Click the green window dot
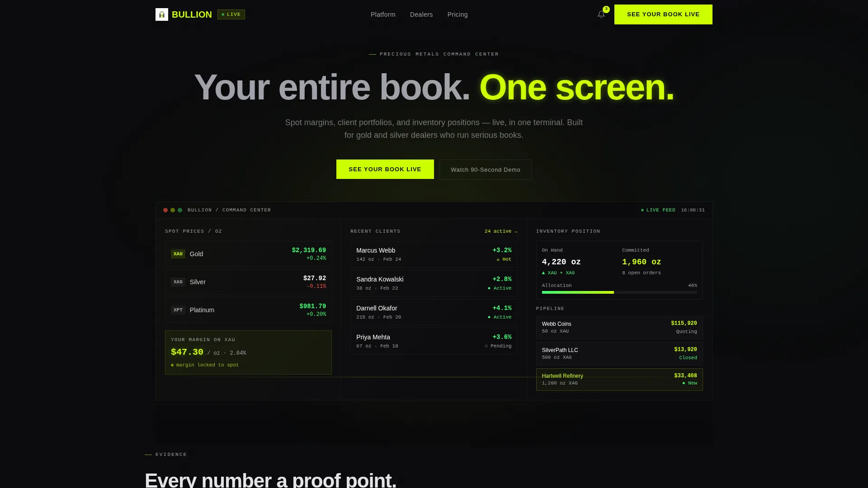Image resolution: width=868 pixels, height=488 pixels. 180,210
